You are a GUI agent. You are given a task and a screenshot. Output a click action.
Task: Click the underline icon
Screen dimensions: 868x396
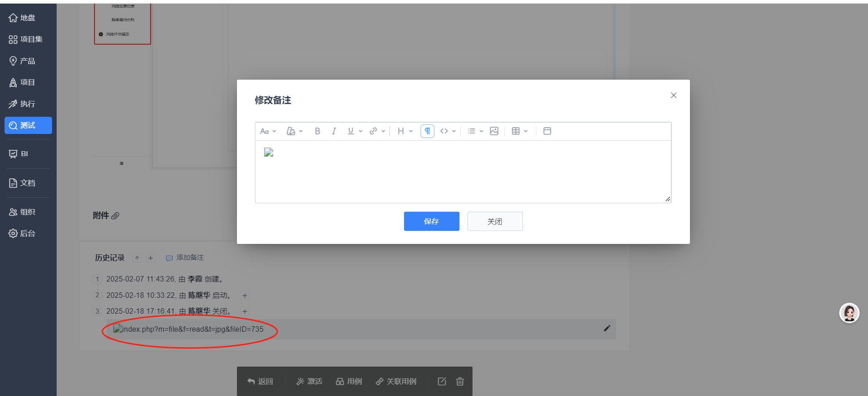point(350,131)
